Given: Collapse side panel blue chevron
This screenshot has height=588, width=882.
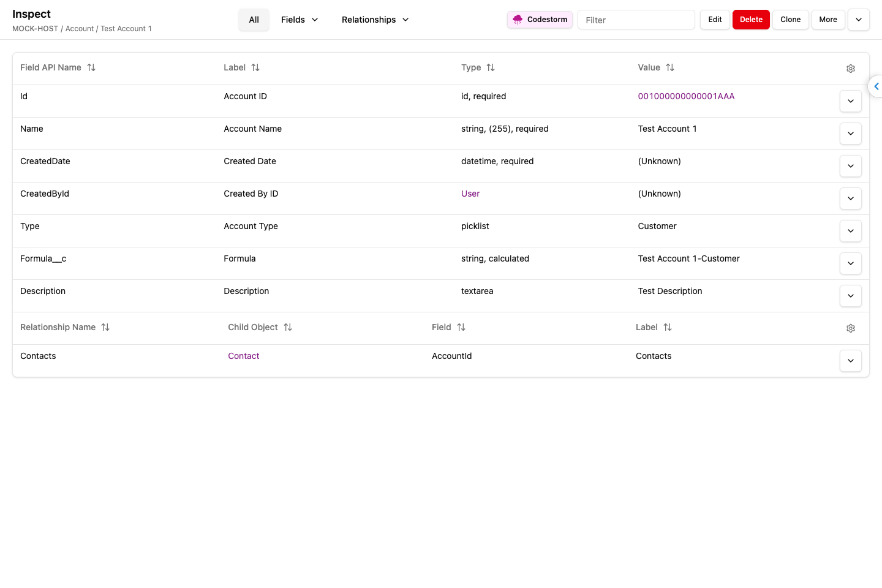Looking at the screenshot, I should [x=876, y=86].
